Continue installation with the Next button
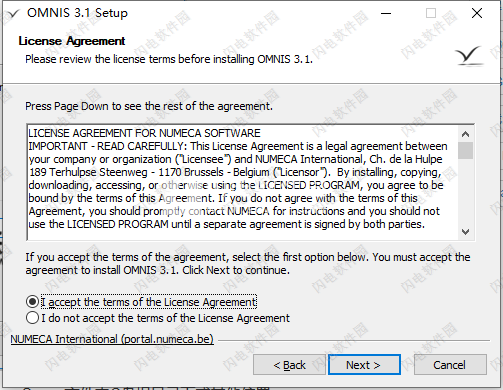 pyautogui.click(x=364, y=365)
